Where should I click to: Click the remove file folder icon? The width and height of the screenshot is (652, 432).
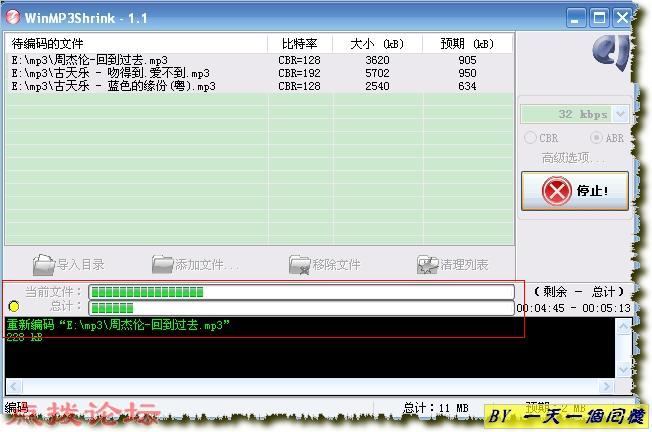299,265
